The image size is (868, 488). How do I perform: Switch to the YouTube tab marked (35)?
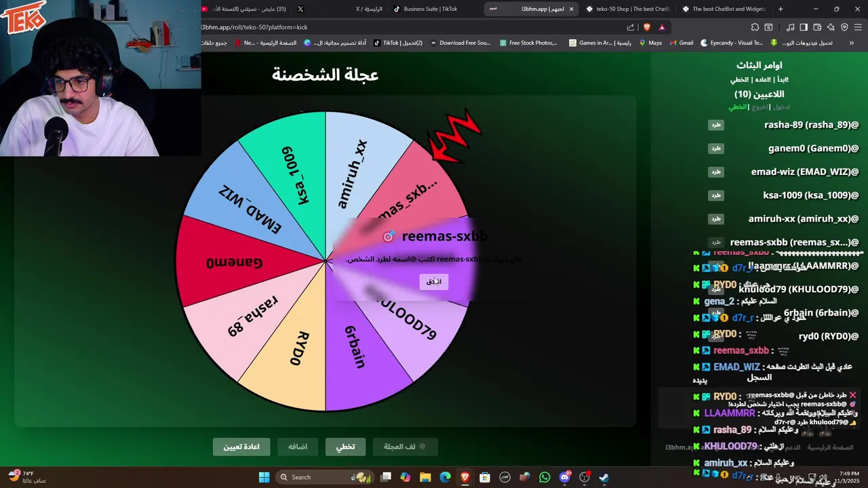pyautogui.click(x=245, y=9)
